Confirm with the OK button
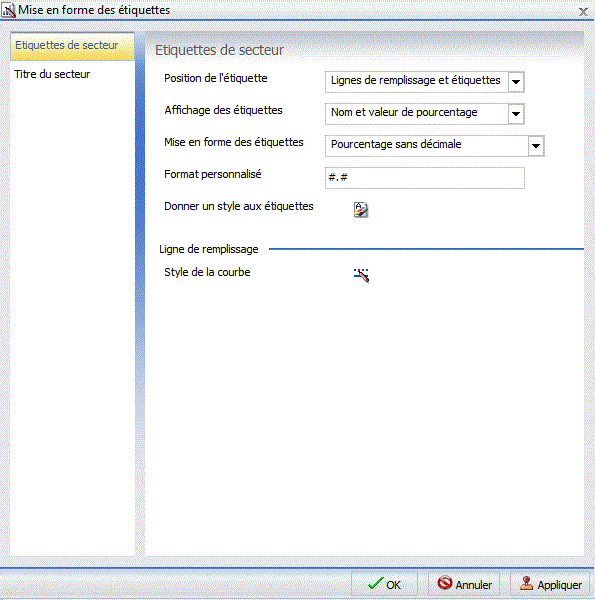The height and width of the screenshot is (600, 595). point(384,584)
